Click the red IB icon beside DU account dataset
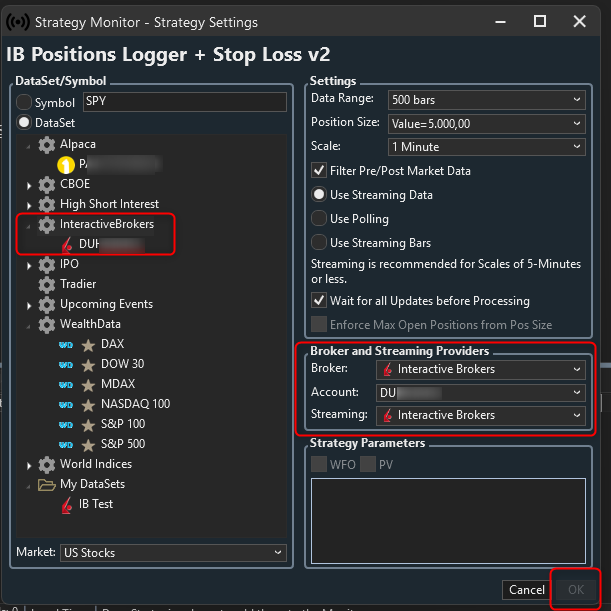 (x=67, y=244)
